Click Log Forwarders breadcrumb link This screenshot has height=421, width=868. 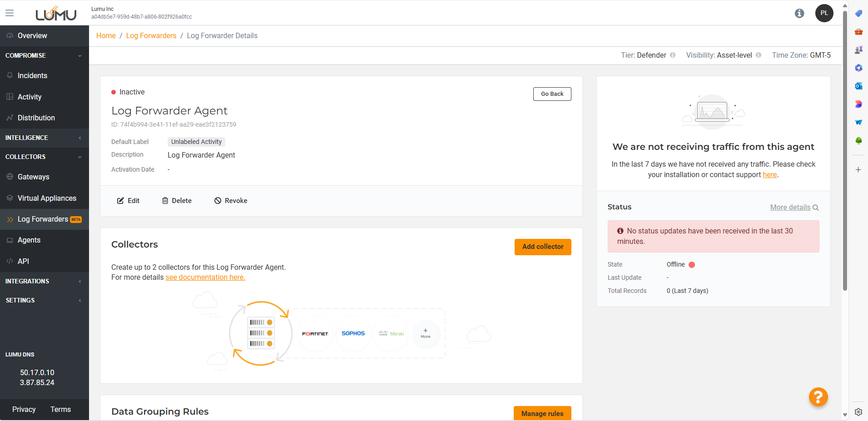click(151, 35)
